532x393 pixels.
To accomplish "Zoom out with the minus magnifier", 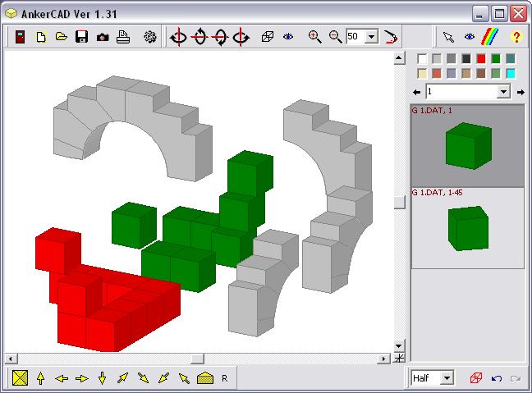I will [x=335, y=37].
